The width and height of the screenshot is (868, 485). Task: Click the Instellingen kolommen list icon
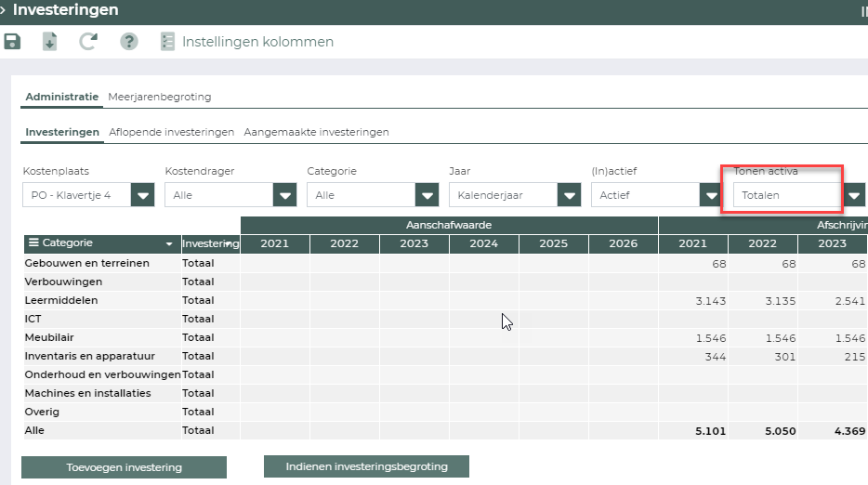point(168,42)
